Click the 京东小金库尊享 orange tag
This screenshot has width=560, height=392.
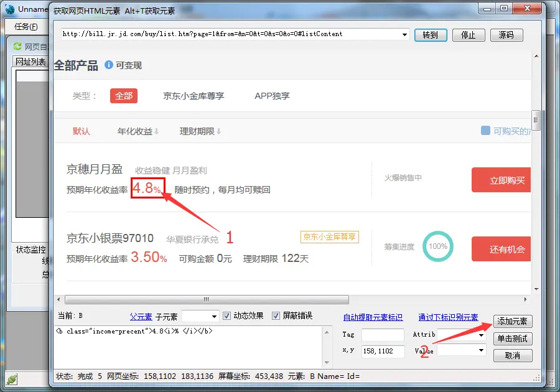point(329,236)
